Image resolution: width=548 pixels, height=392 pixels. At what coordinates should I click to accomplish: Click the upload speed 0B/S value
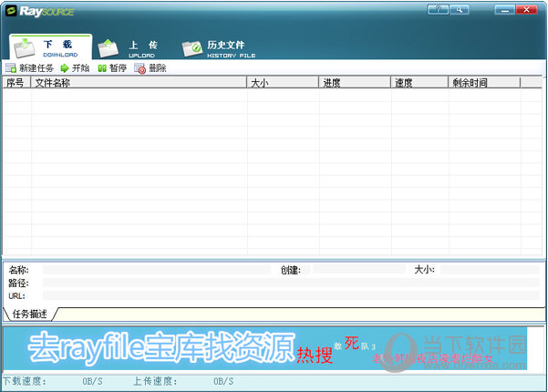[x=223, y=381]
